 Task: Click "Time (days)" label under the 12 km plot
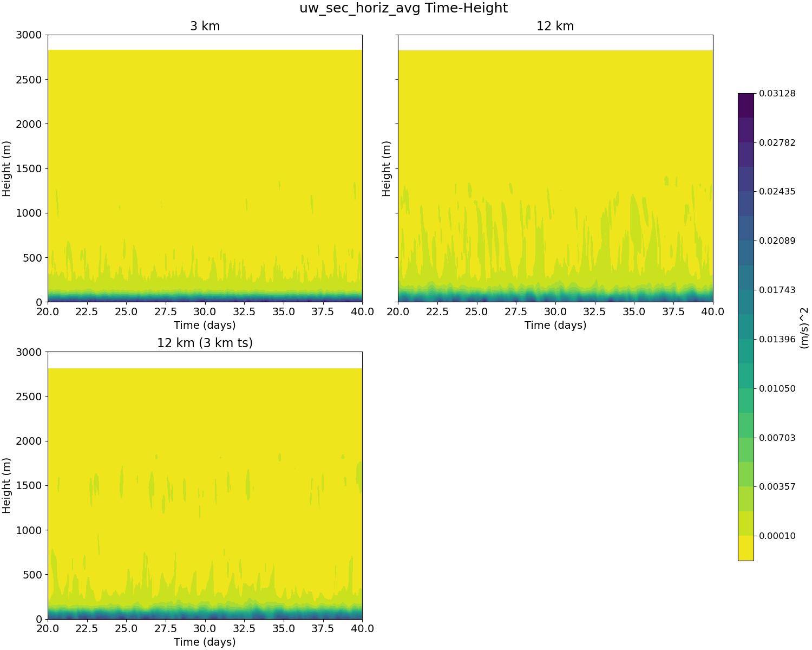click(555, 325)
